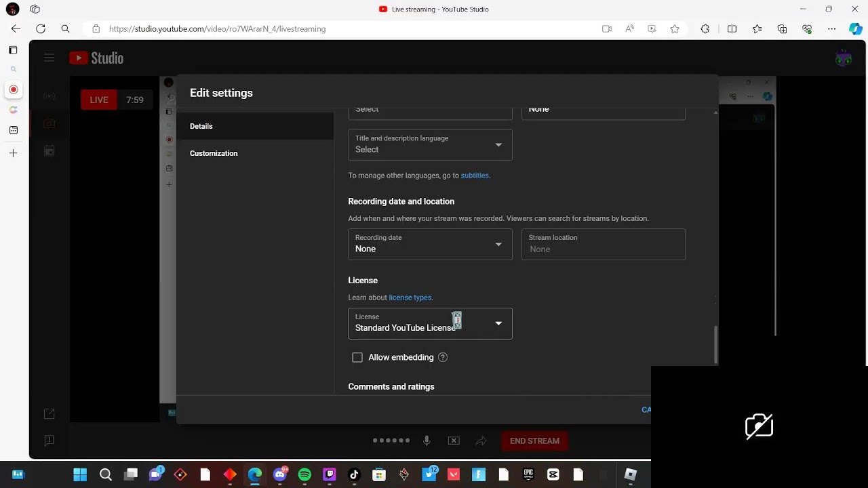The image size is (868, 488).
Task: Mute the stream microphone
Action: pyautogui.click(x=427, y=441)
